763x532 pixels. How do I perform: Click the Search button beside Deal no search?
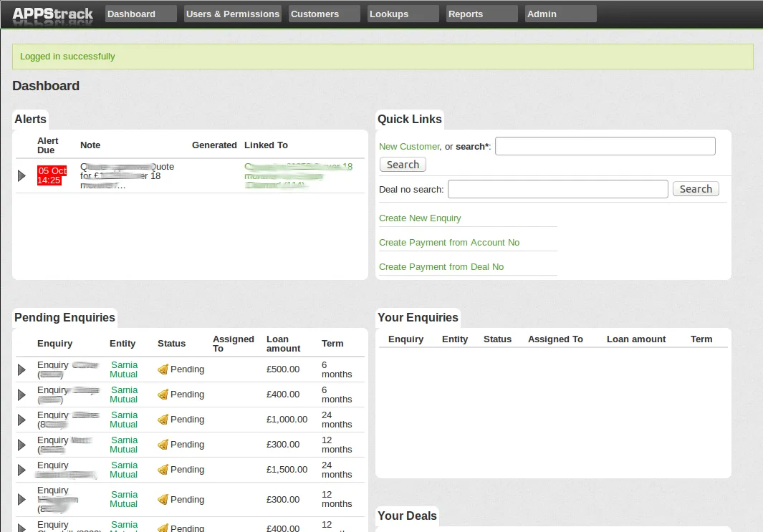pos(696,189)
